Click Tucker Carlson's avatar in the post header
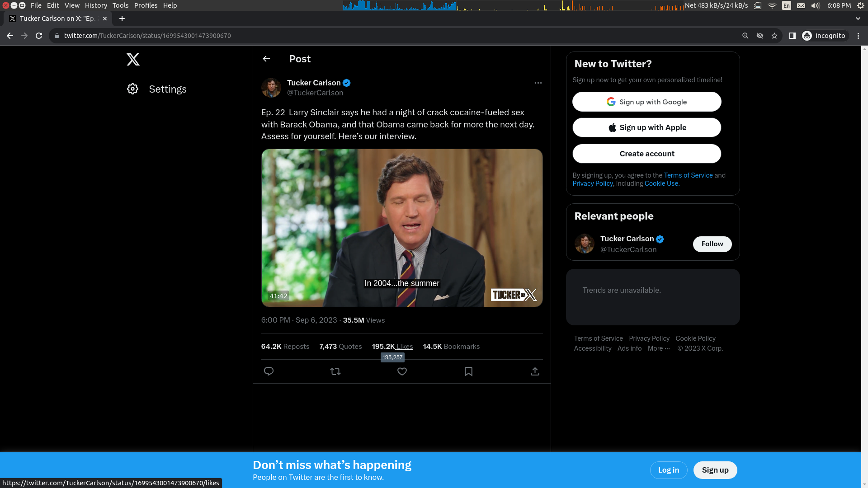 271,88
